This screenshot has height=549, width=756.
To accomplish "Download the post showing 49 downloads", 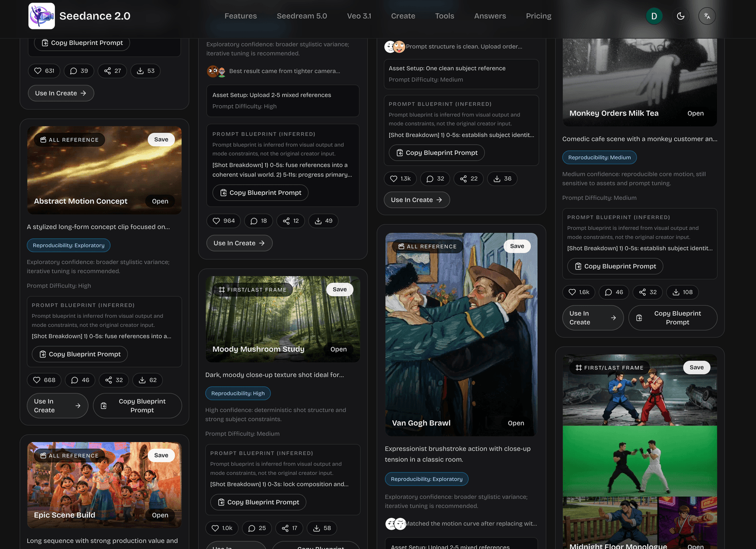I will tap(324, 221).
